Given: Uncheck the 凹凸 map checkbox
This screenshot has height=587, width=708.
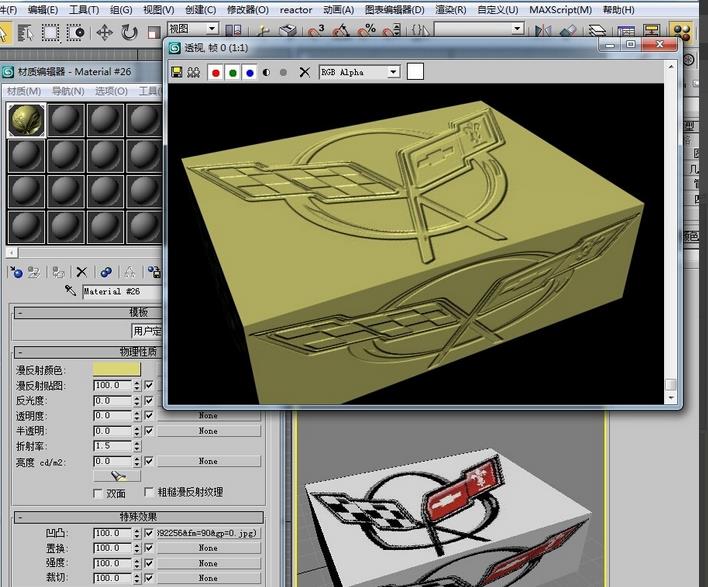Looking at the screenshot, I should 149,533.
